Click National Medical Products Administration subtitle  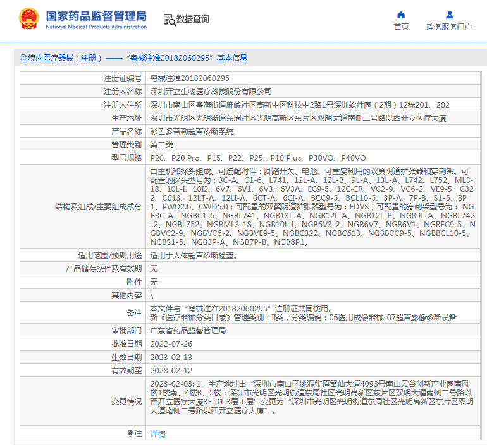[x=96, y=27]
